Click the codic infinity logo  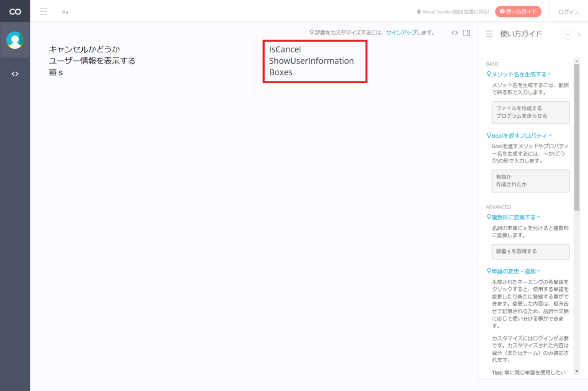pyautogui.click(x=15, y=11)
